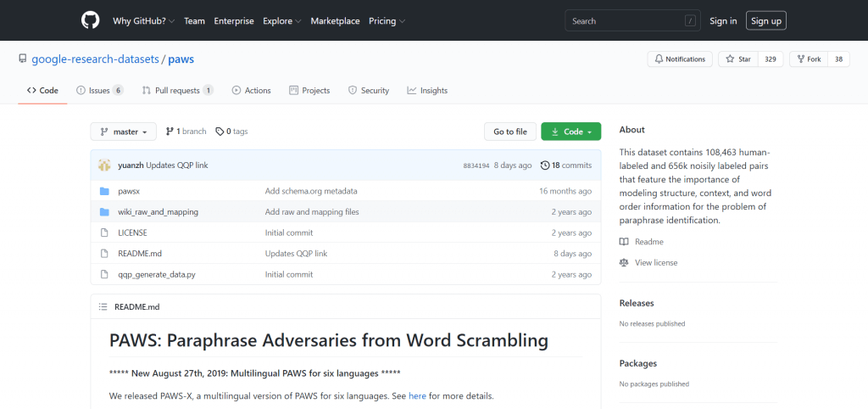Open the paws repository name link
868x409 pixels.
[181, 59]
